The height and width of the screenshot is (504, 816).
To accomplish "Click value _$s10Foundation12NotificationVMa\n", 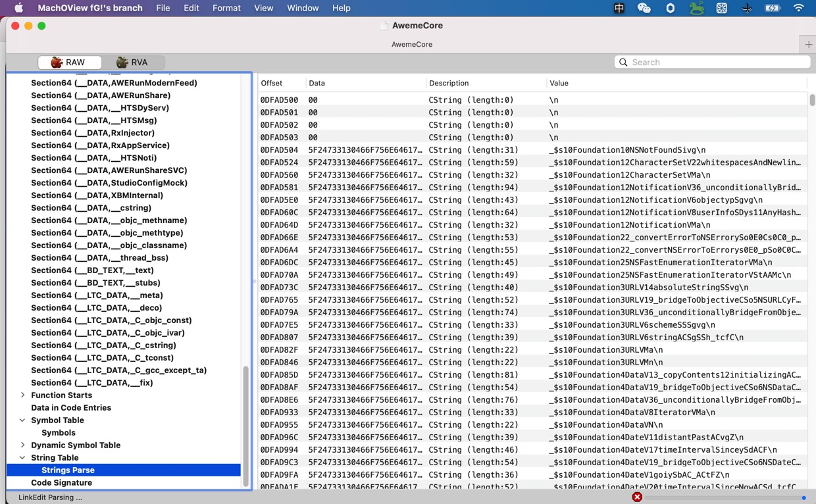I will click(x=629, y=225).
